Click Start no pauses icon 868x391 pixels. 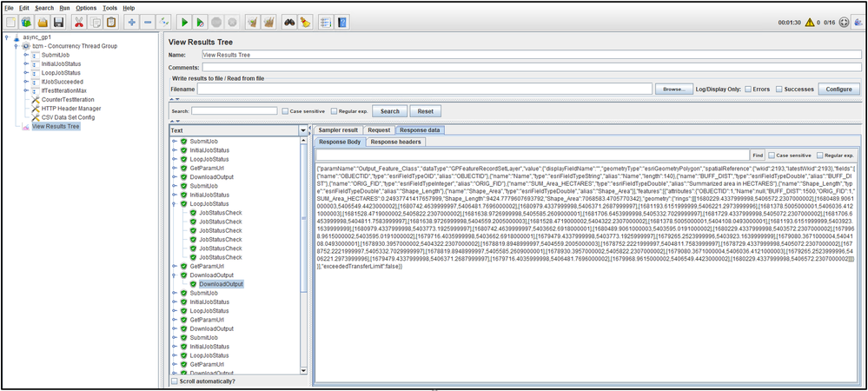tap(201, 22)
